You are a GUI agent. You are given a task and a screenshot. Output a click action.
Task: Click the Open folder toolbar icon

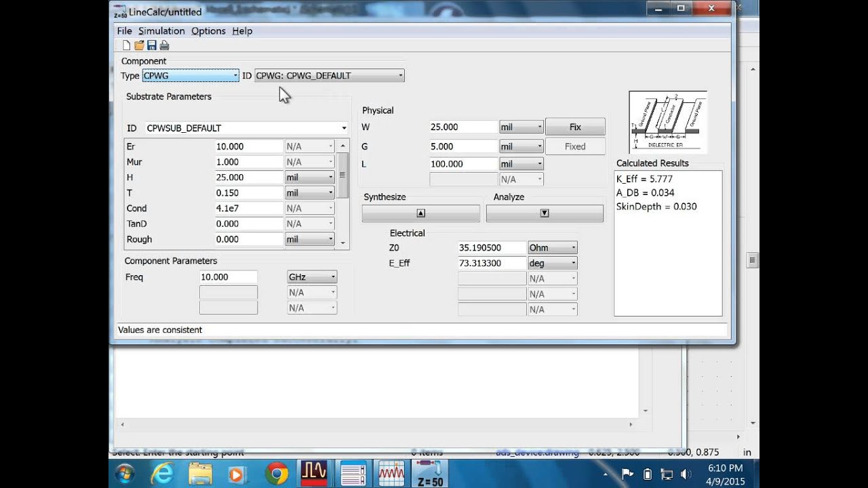pyautogui.click(x=139, y=45)
